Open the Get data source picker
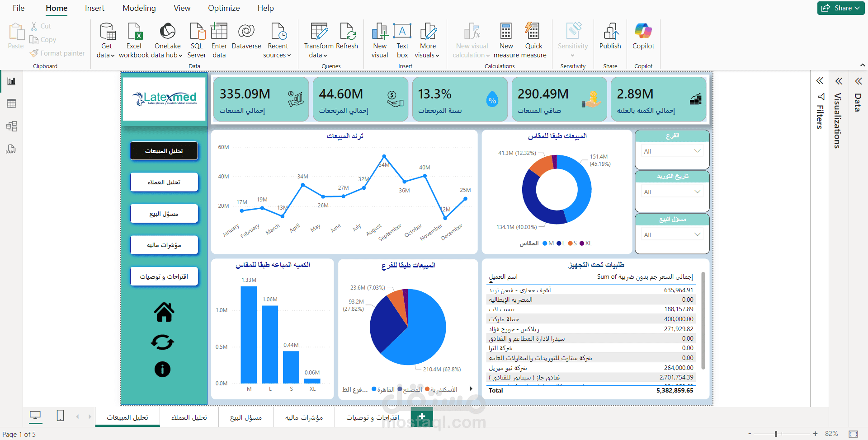Image resolution: width=868 pixels, height=440 pixels. 106,41
